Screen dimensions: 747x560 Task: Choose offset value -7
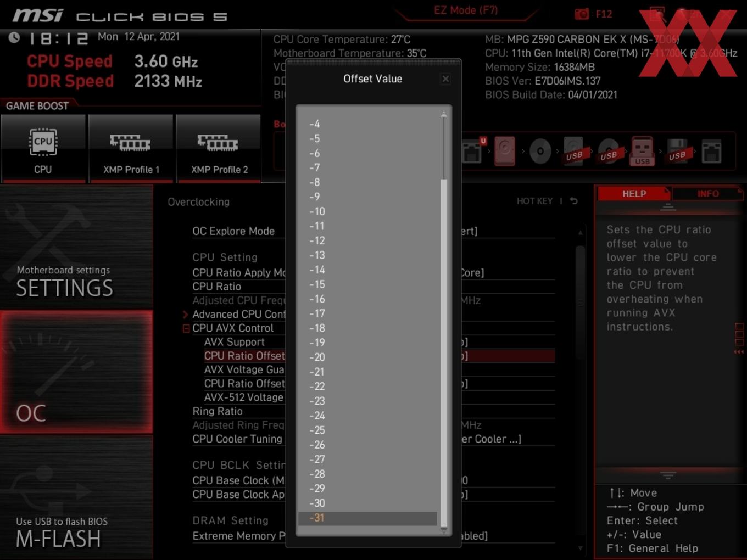coord(367,167)
